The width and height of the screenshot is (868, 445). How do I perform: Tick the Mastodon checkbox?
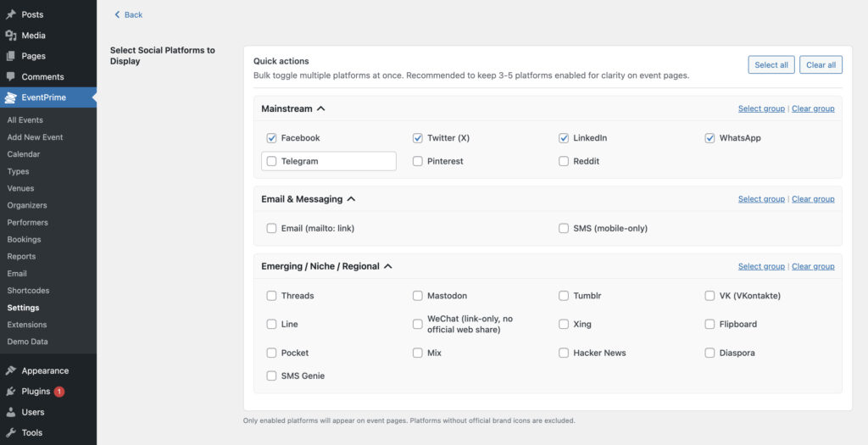[x=418, y=296]
